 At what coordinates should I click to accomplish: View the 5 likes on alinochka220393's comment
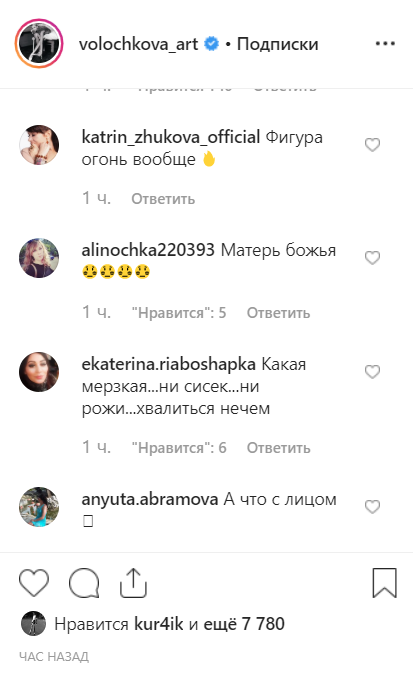pyautogui.click(x=179, y=312)
